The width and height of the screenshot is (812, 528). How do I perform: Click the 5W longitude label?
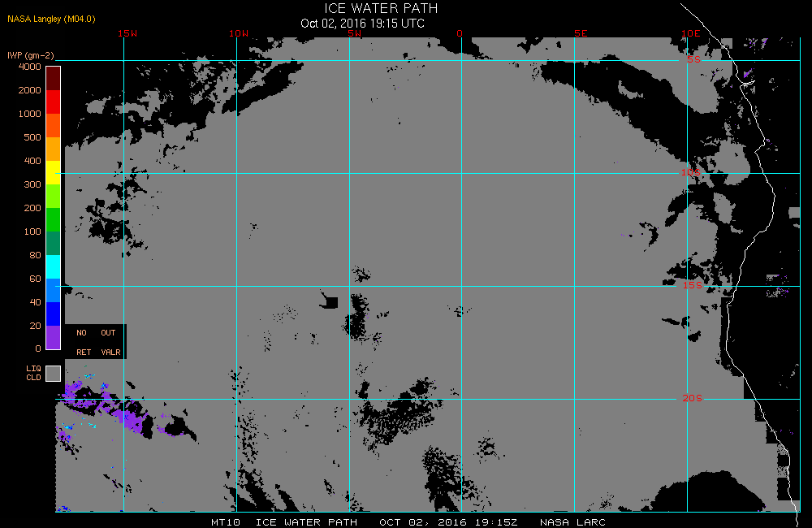[x=355, y=33]
